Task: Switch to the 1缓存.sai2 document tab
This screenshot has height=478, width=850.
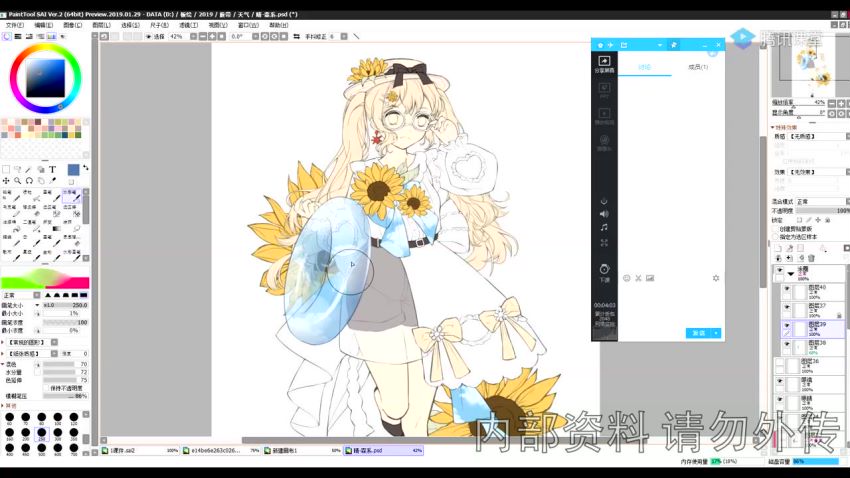Action: (x=140, y=450)
